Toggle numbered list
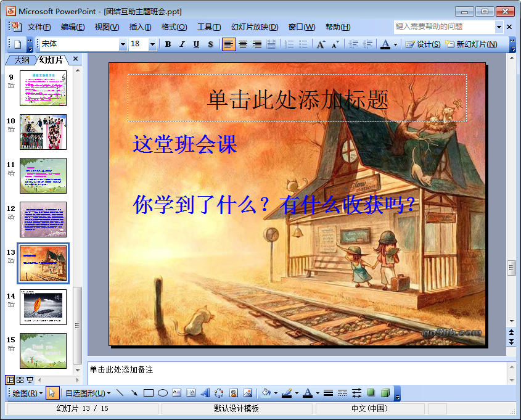 (289, 44)
